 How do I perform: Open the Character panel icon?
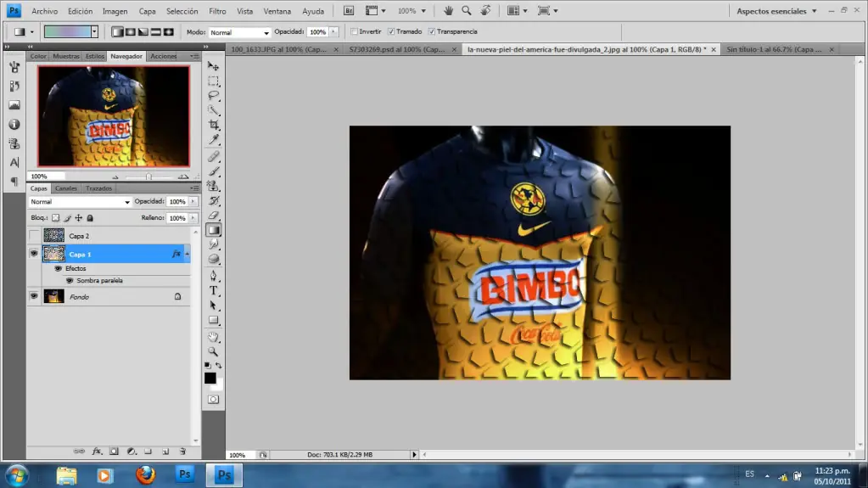(14, 162)
